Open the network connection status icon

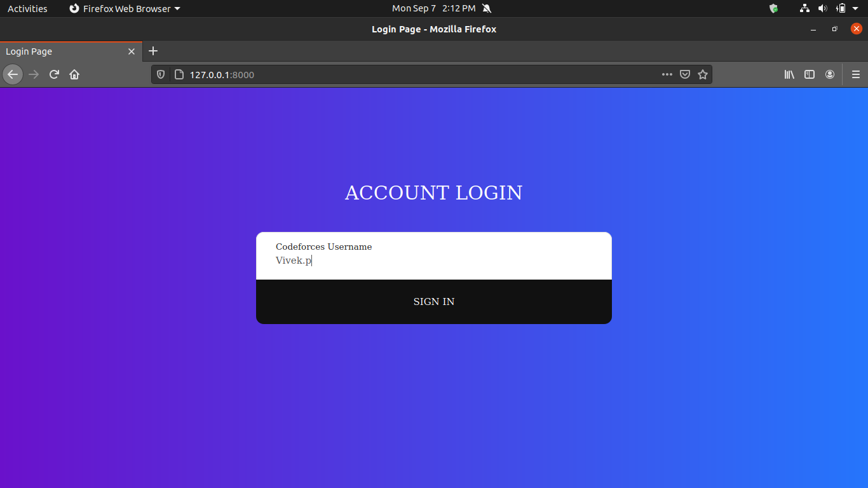coord(804,8)
